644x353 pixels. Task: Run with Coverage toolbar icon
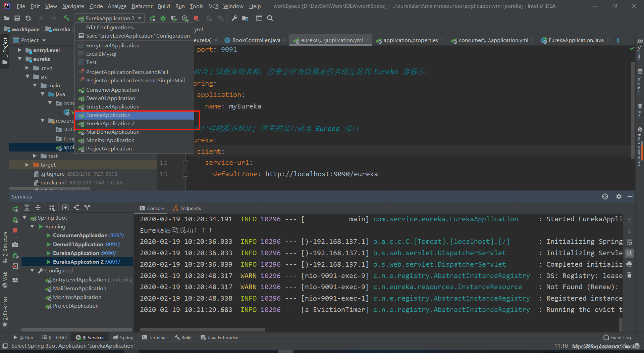click(174, 18)
